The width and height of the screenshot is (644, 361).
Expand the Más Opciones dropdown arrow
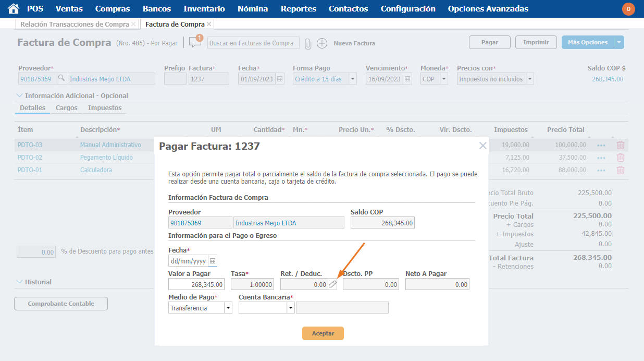(x=618, y=43)
